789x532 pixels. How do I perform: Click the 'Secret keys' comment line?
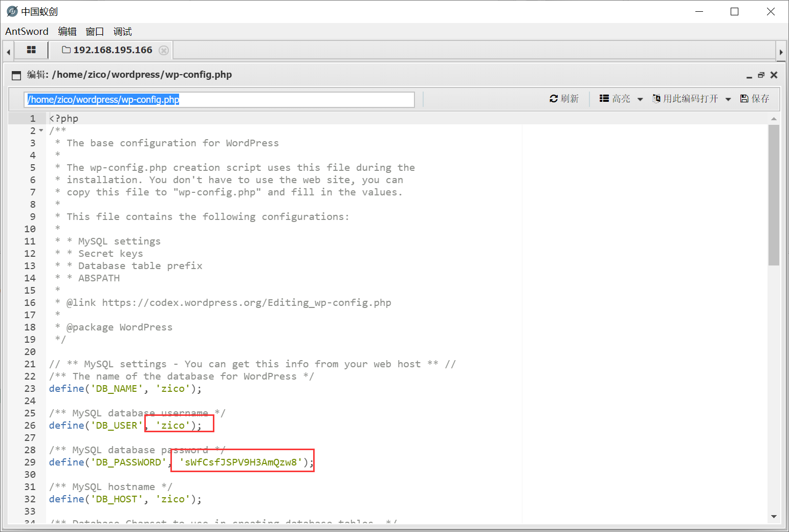coord(111,253)
